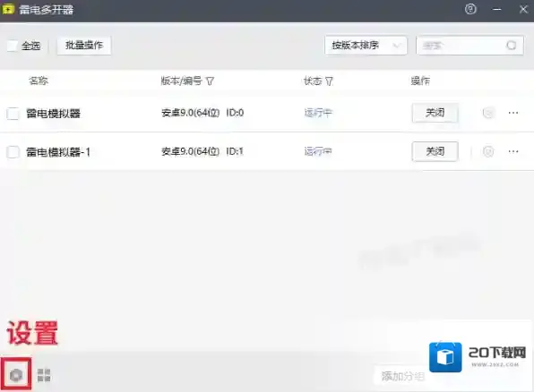Close the 雷电模拟器 ID:0 instance
The image size is (534, 392).
click(x=435, y=113)
